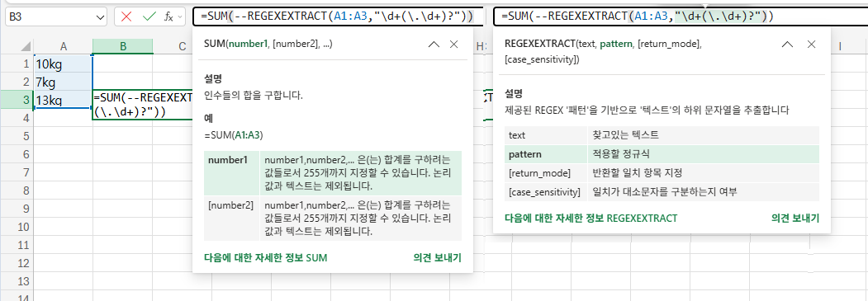Click the right formula bar with the REGEXEXTRACT formula
Screen dimensions: 868x301
point(681,16)
